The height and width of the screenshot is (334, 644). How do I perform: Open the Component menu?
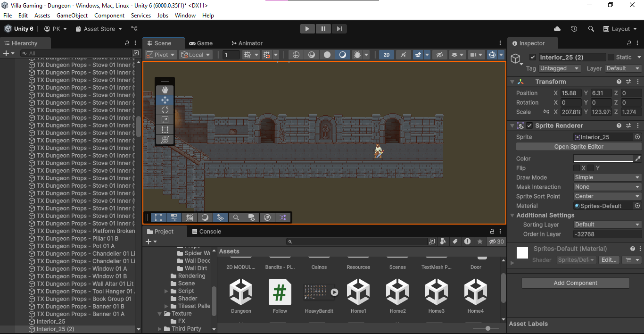point(109,16)
